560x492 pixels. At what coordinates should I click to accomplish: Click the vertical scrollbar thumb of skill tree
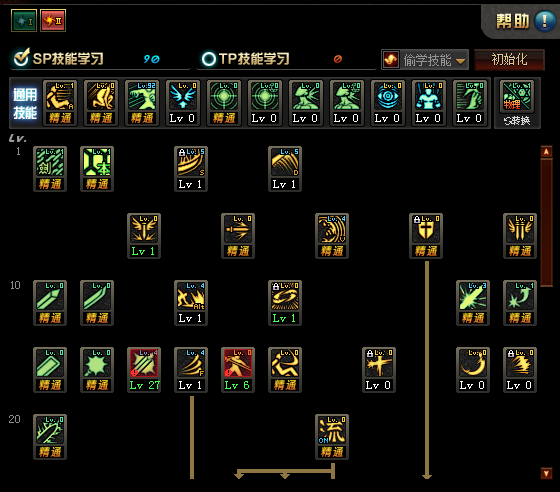[x=546, y=222]
